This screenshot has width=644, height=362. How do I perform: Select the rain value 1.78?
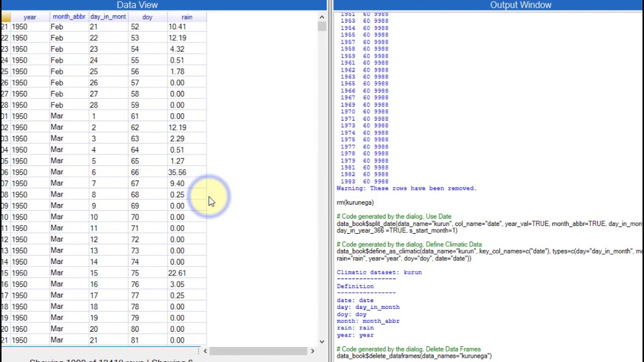177,71
